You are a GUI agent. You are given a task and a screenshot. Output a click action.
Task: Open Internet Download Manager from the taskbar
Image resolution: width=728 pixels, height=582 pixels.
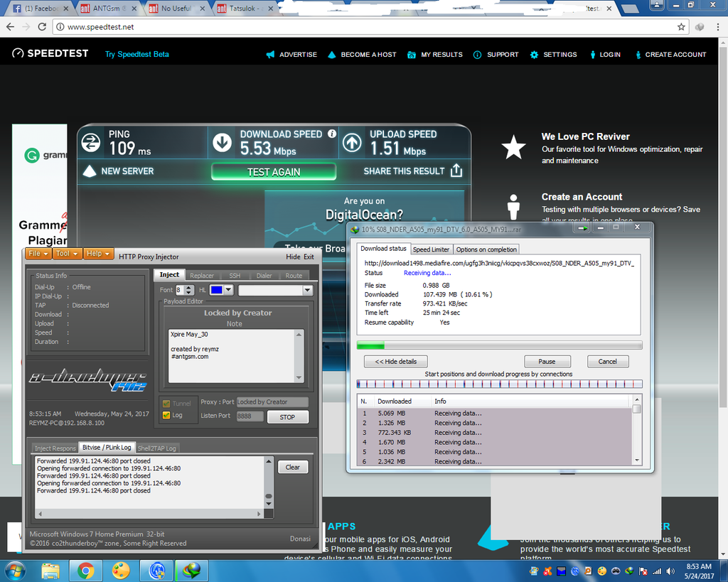pos(192,570)
